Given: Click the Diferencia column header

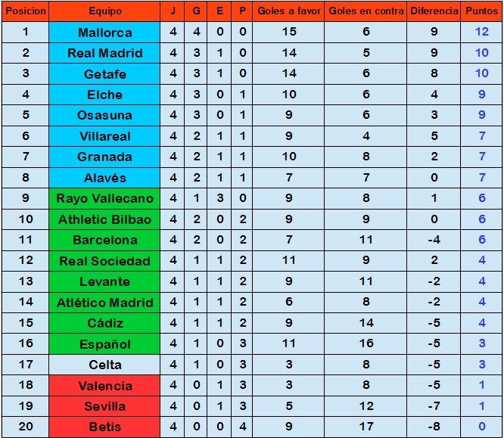Looking at the screenshot, I should (x=434, y=11).
